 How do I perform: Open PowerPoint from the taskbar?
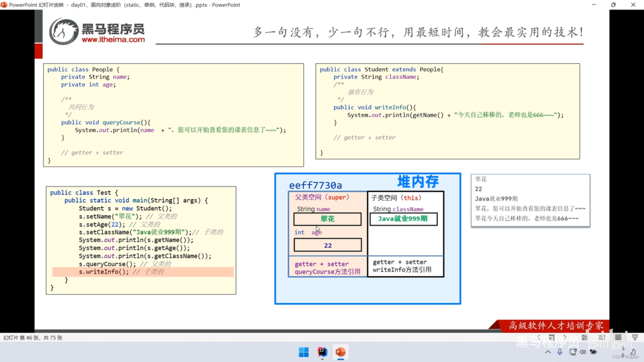tap(340, 352)
